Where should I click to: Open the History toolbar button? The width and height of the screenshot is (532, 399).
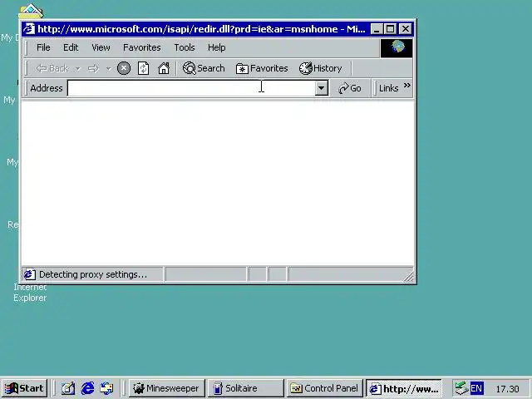click(x=321, y=68)
